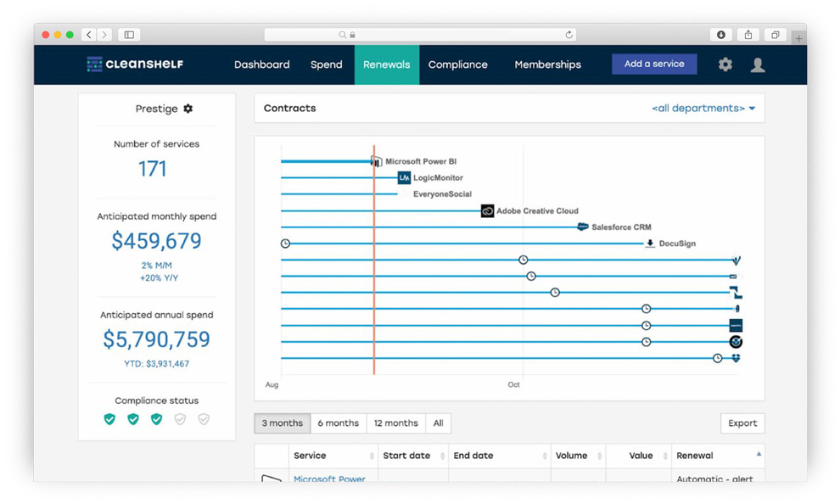Select the 3 months range
840x504 pixels.
(x=283, y=423)
